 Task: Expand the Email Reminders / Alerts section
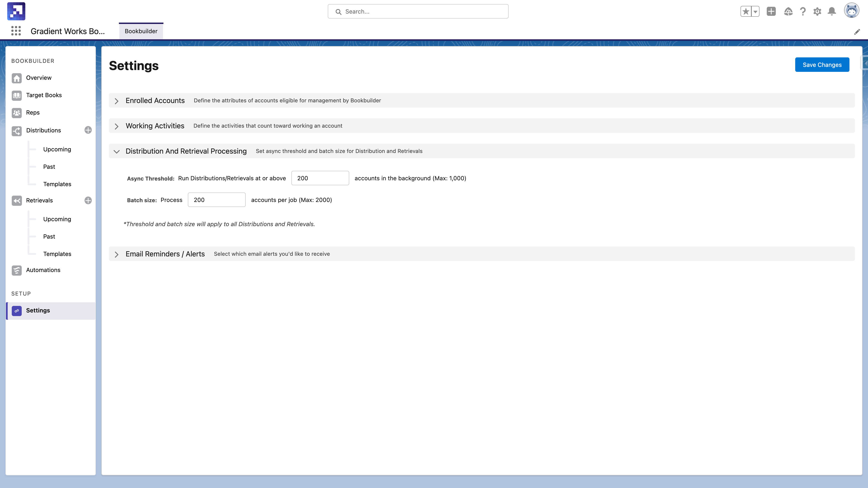pos(117,254)
